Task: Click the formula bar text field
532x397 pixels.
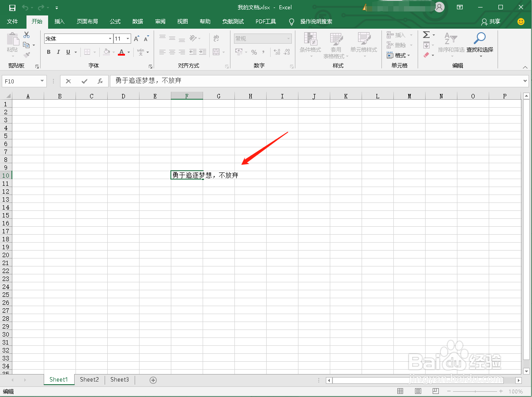Action: (316, 81)
